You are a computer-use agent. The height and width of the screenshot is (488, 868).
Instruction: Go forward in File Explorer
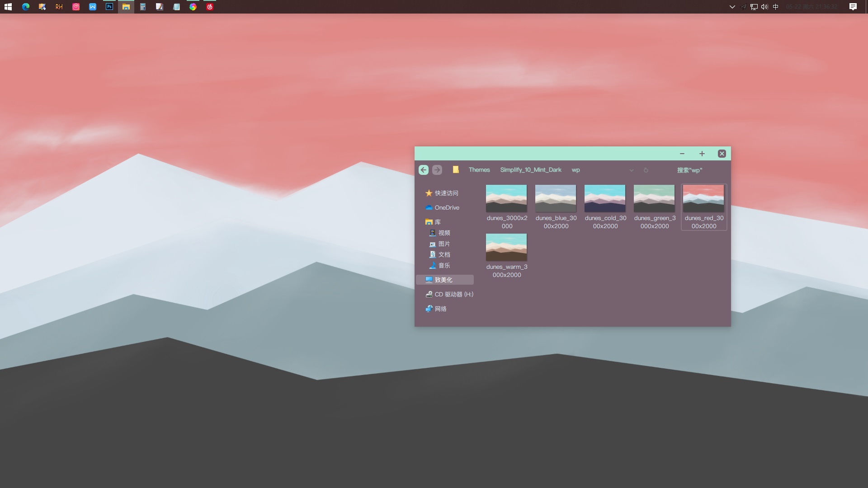point(437,170)
